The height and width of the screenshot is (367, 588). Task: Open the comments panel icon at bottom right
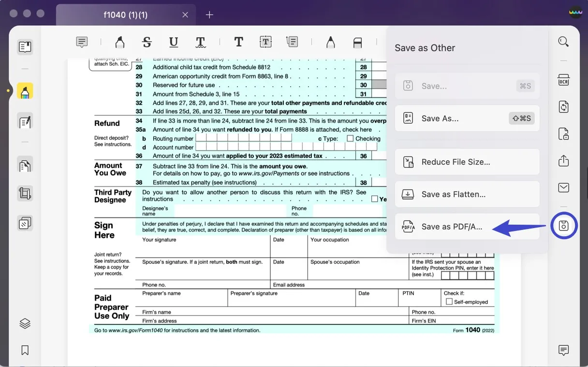click(563, 350)
